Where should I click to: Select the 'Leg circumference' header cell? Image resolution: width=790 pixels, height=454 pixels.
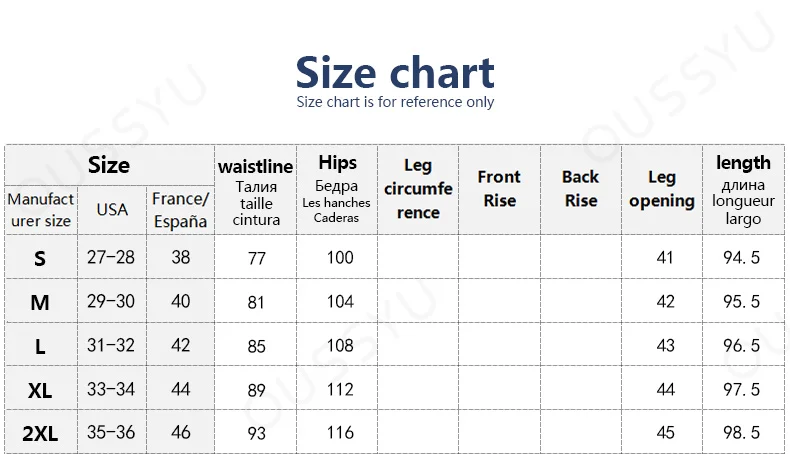tap(418, 189)
